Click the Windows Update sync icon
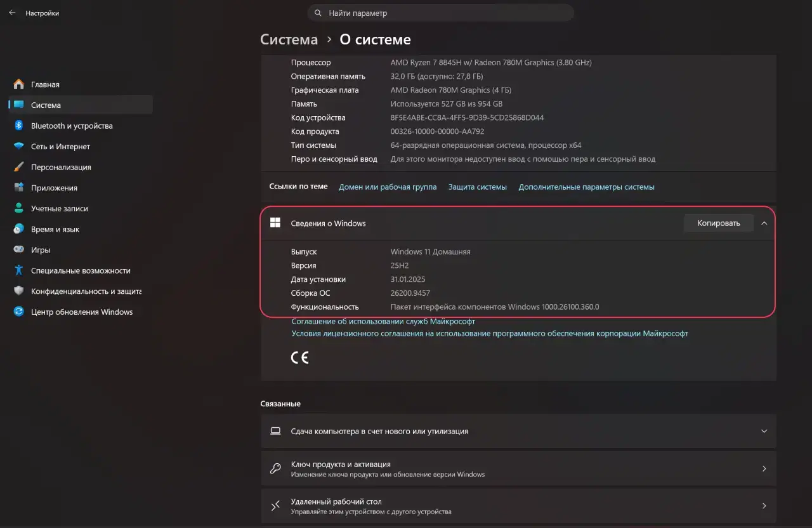This screenshot has width=812, height=528. 19,312
